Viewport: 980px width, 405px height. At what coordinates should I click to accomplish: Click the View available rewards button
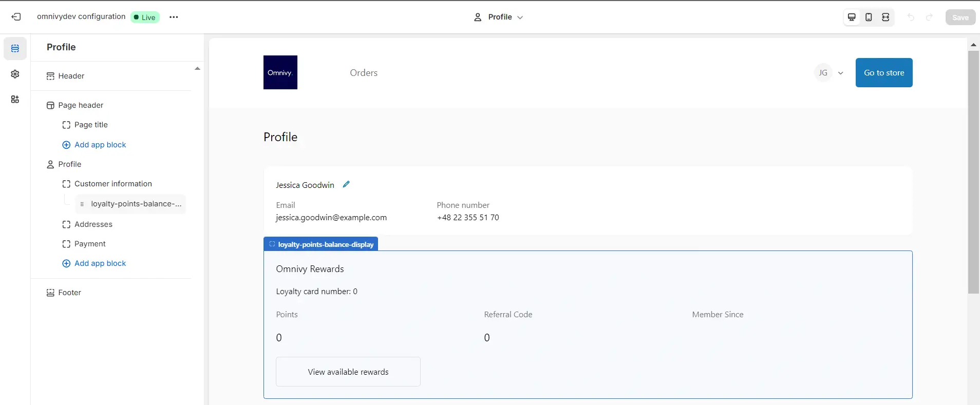click(348, 372)
